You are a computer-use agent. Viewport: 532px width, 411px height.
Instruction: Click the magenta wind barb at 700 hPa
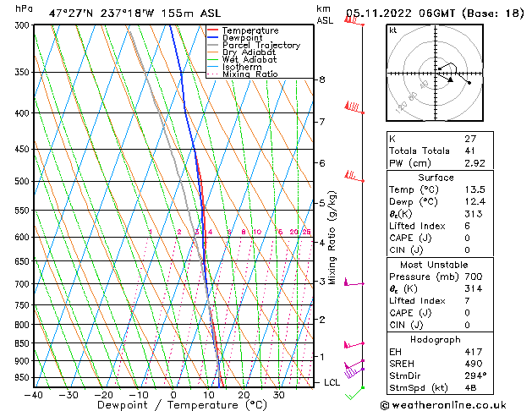click(352, 283)
